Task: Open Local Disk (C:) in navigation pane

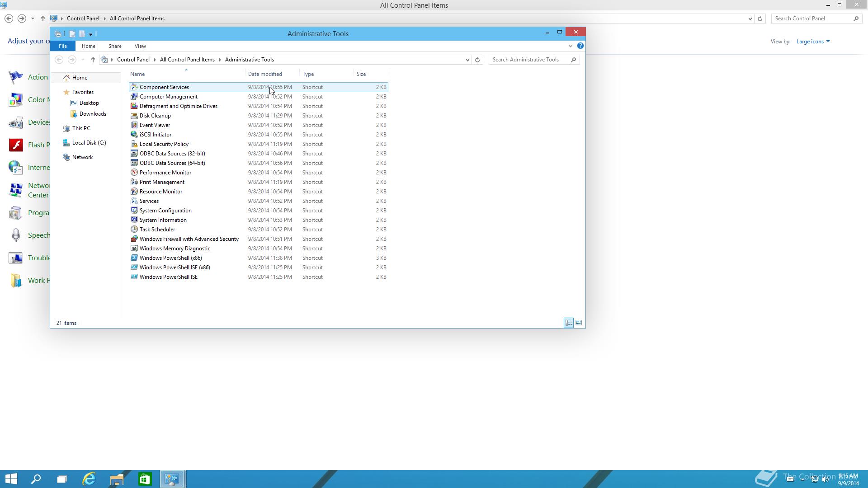Action: (89, 143)
